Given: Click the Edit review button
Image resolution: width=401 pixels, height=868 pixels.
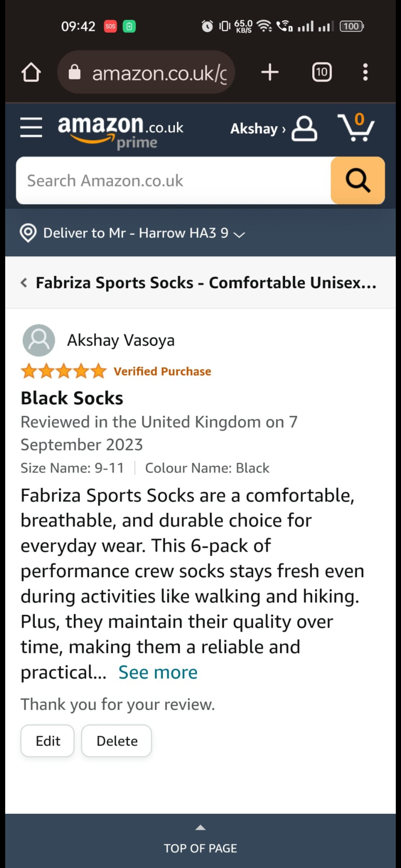Looking at the screenshot, I should [x=48, y=741].
